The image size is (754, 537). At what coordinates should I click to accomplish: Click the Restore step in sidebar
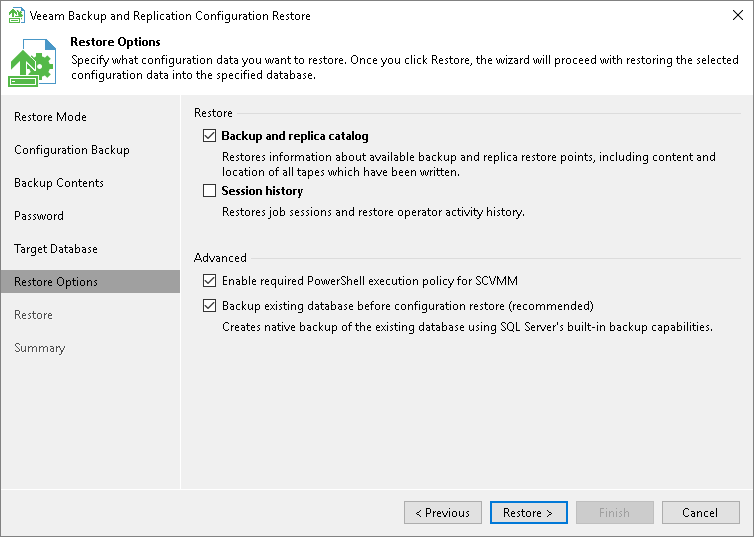tap(33, 315)
